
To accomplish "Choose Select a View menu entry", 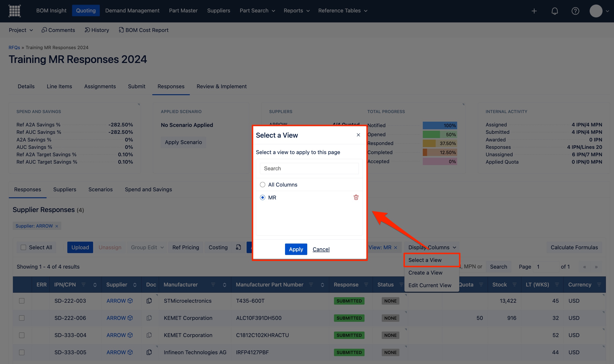I will [x=432, y=260].
